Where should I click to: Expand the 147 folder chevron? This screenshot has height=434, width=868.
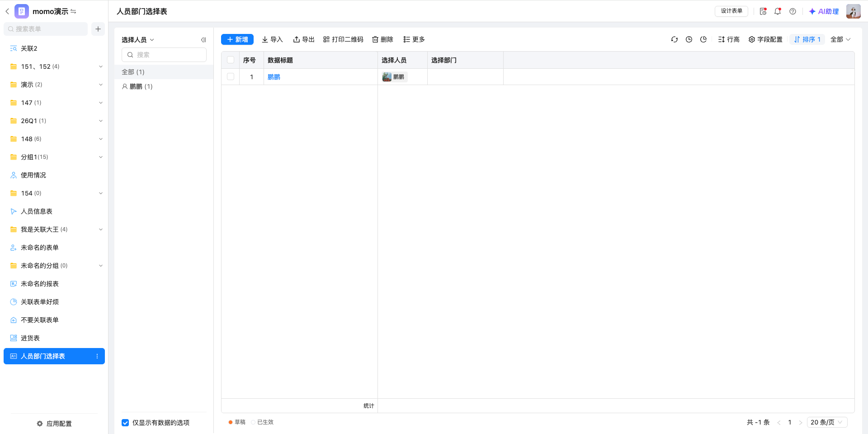point(101,103)
